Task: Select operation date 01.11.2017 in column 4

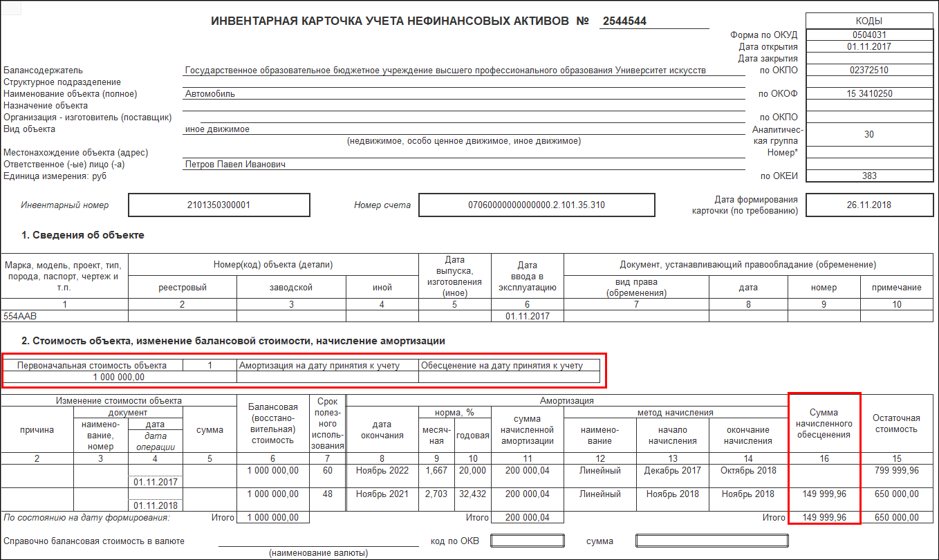Action: coord(156,482)
